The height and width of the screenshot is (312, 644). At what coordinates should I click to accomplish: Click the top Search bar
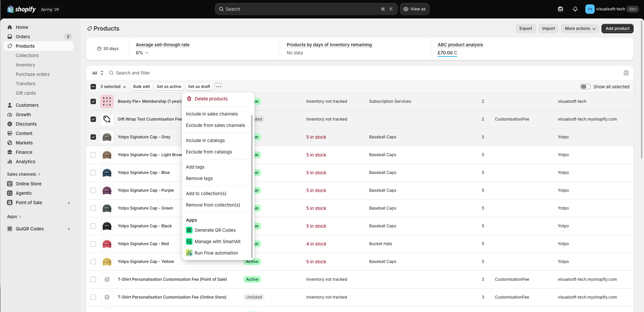click(306, 9)
